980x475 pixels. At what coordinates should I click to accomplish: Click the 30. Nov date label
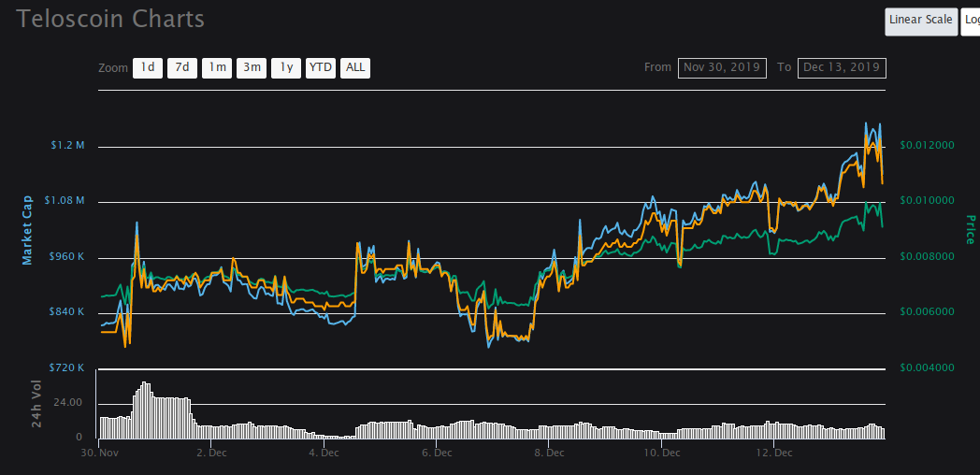click(99, 452)
